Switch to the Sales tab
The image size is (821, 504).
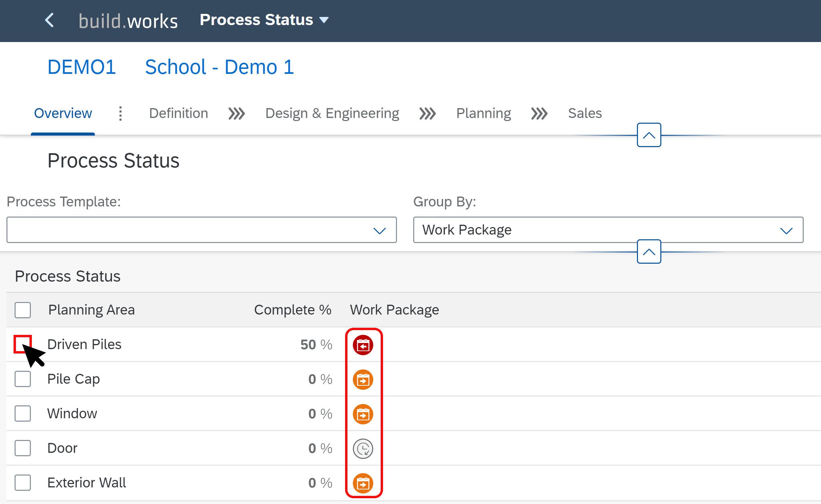click(x=585, y=113)
